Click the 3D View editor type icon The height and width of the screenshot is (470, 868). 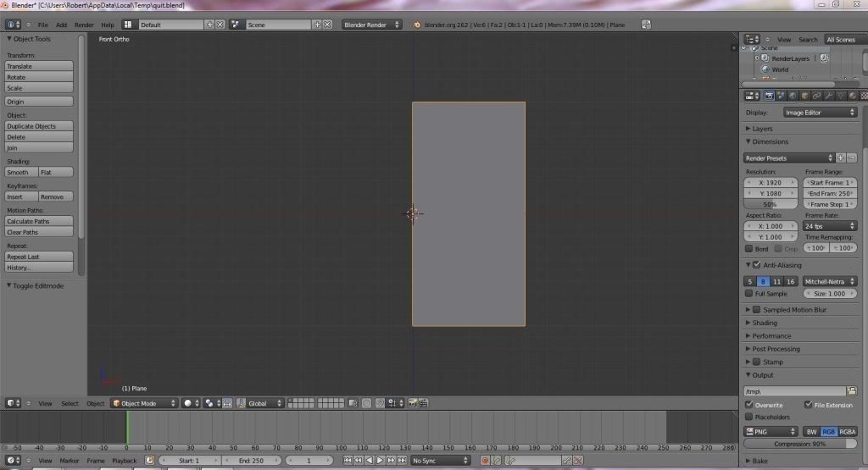[x=13, y=403]
